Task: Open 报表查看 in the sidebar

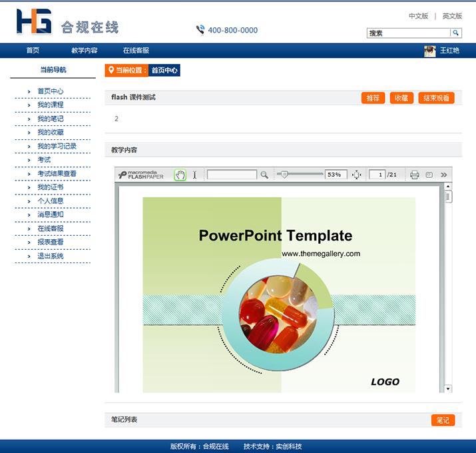Action: click(x=51, y=242)
